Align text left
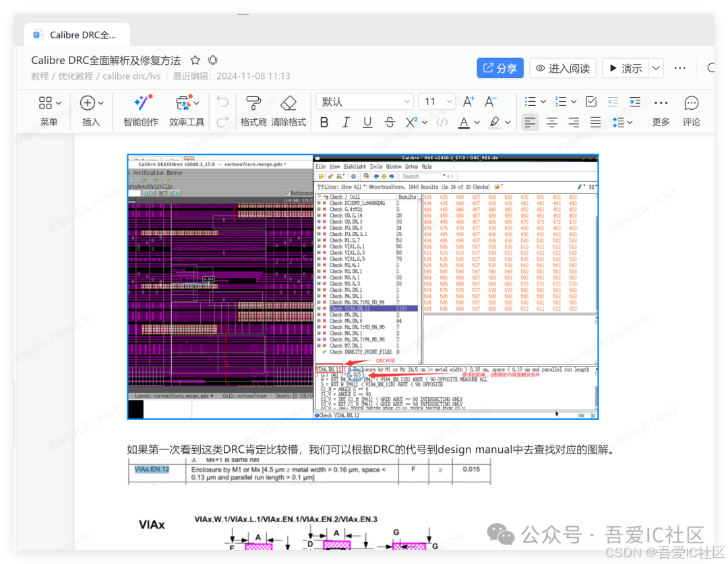728x564 pixels. (x=530, y=122)
